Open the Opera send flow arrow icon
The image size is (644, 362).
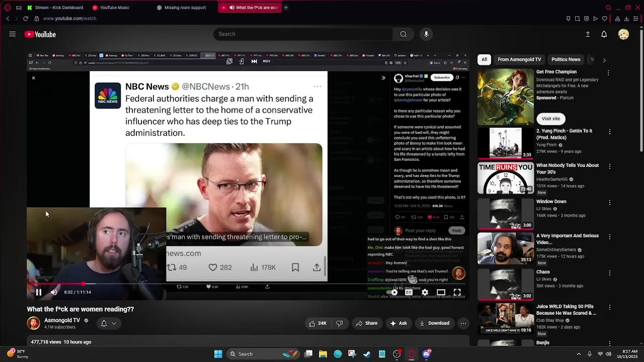pos(595,19)
